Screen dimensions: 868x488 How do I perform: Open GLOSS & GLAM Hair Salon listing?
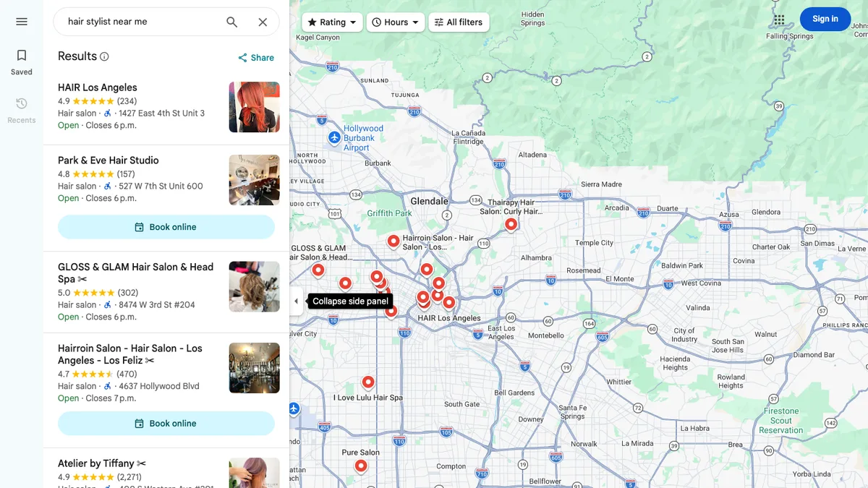pyautogui.click(x=136, y=273)
